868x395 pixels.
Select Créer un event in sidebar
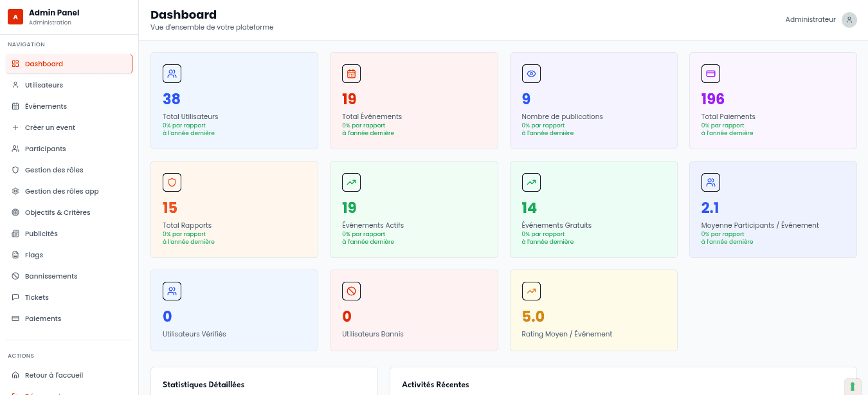coord(50,127)
